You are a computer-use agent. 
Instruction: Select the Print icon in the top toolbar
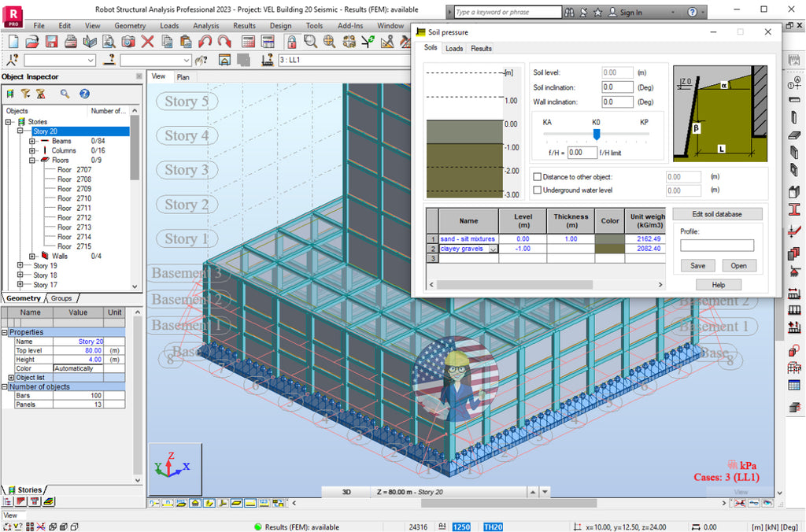pyautogui.click(x=70, y=41)
